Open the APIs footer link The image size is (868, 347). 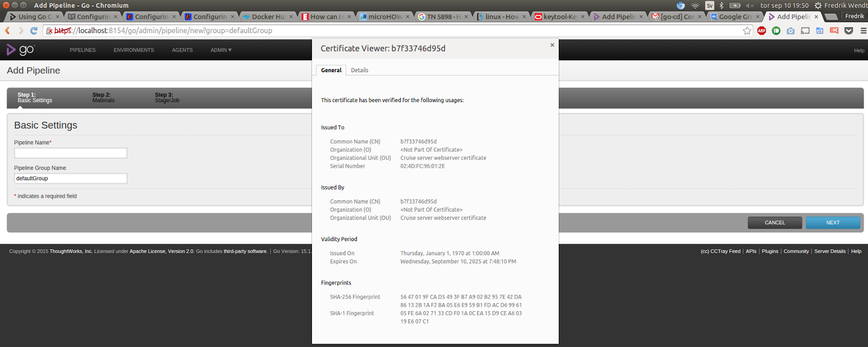(751, 251)
